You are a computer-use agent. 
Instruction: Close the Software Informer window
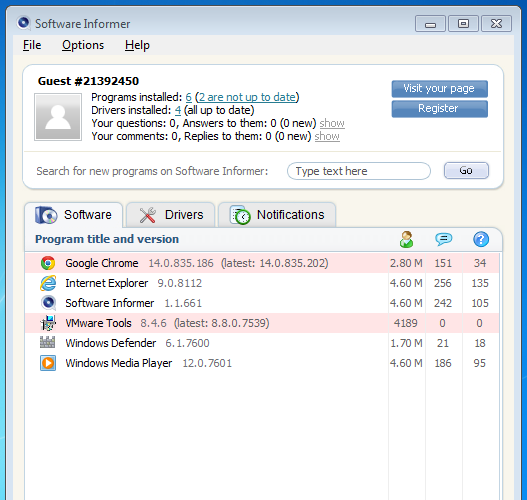coord(496,24)
